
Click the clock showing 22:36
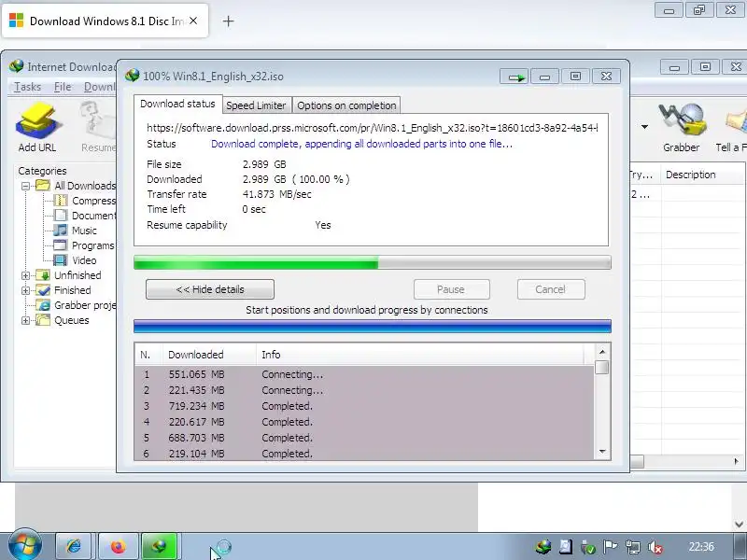click(x=701, y=547)
